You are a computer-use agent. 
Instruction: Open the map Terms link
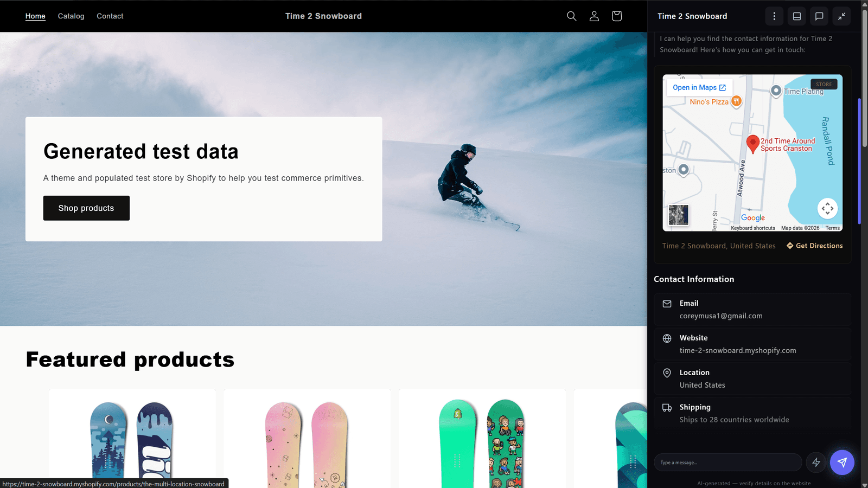[833, 228]
